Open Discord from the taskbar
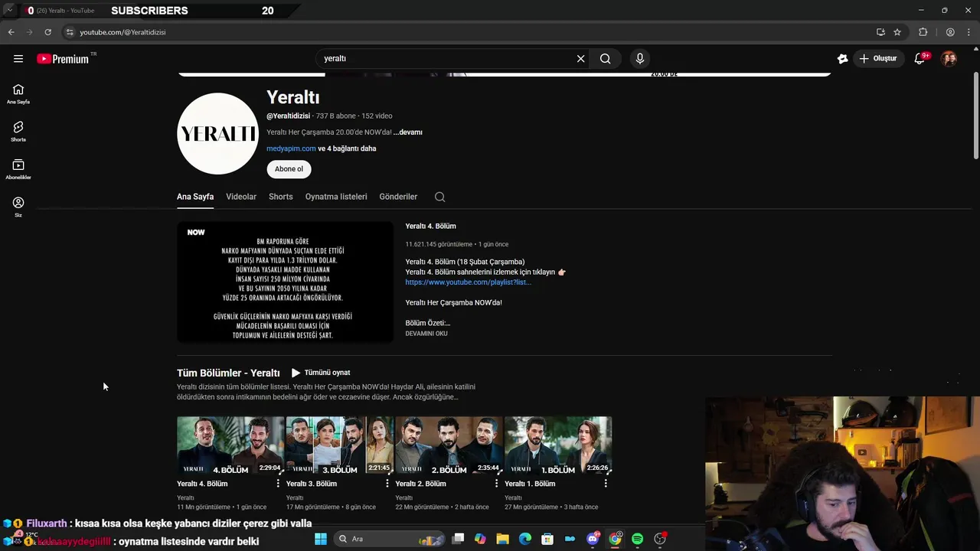 [x=592, y=539]
